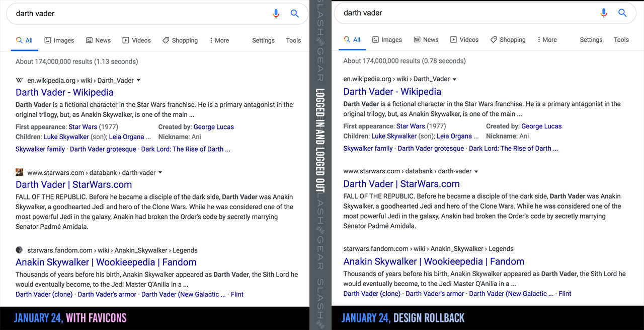Open Darth Vader's armor sitelink in favicons screenshot

tap(107, 294)
